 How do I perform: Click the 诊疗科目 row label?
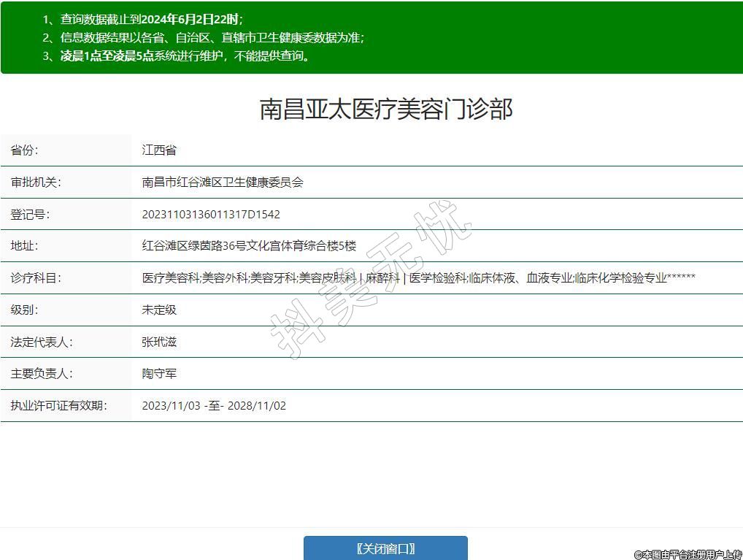pyautogui.click(x=36, y=278)
